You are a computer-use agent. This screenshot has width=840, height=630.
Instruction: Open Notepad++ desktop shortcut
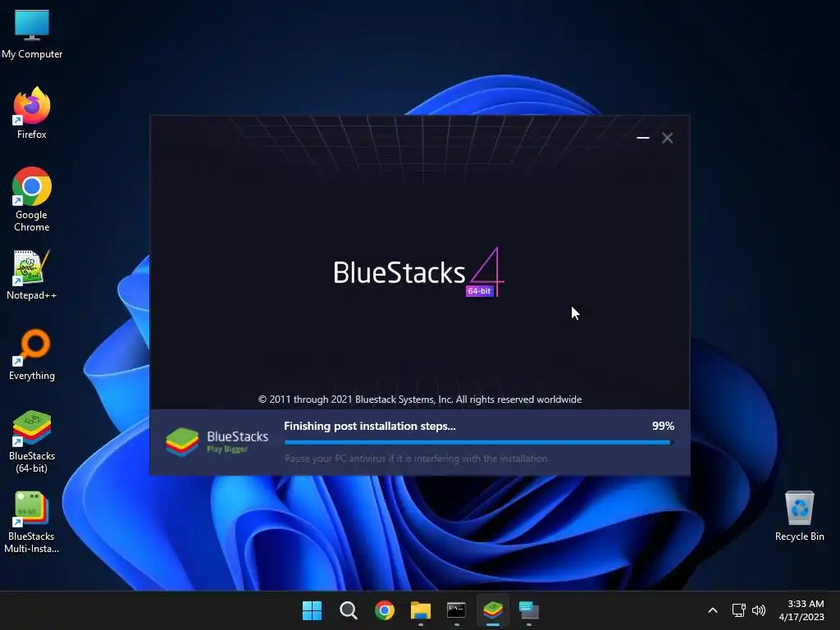click(x=32, y=274)
